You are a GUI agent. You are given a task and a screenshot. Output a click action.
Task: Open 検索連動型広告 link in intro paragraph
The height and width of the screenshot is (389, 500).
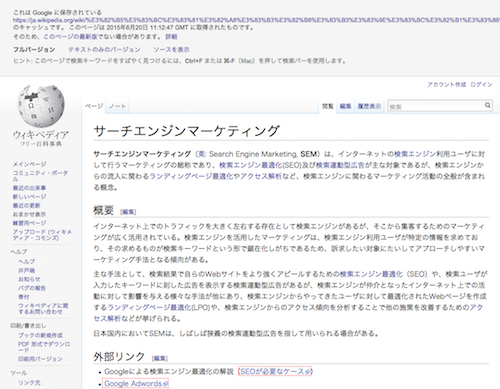tap(340, 165)
